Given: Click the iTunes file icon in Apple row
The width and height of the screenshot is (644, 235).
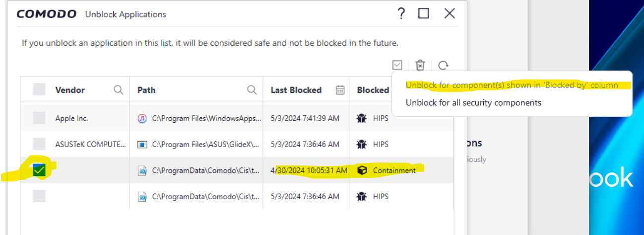Looking at the screenshot, I should coord(142,119).
